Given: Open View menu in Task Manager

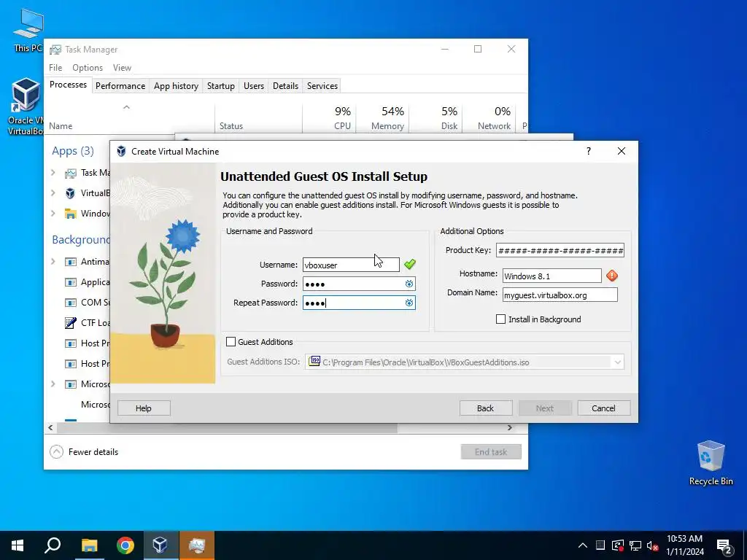Looking at the screenshot, I should (x=122, y=68).
